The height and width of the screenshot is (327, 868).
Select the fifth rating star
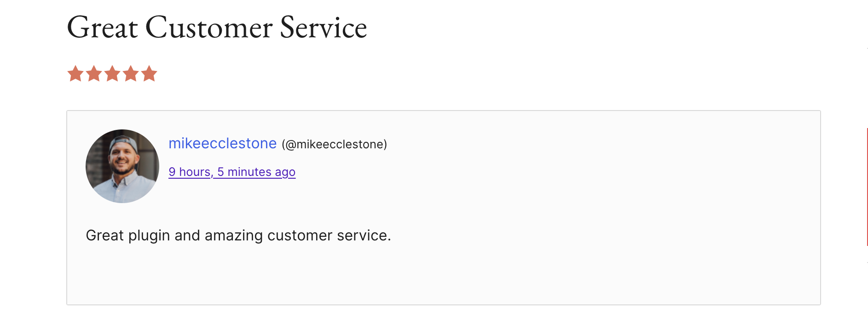point(149,74)
